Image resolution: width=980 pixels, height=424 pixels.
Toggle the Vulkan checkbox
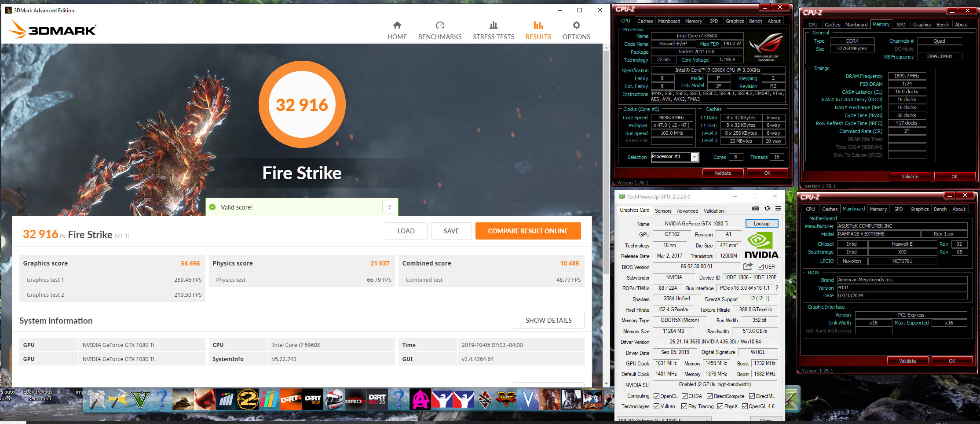656,406
